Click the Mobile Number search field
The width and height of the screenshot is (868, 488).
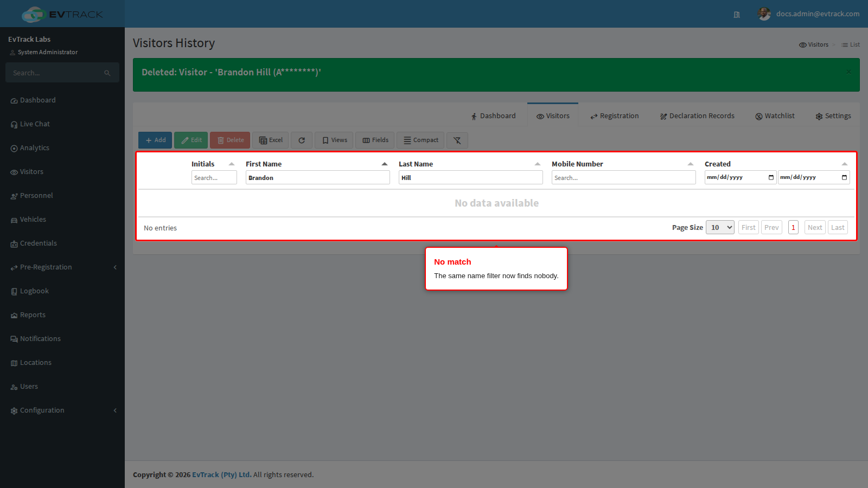pyautogui.click(x=624, y=177)
